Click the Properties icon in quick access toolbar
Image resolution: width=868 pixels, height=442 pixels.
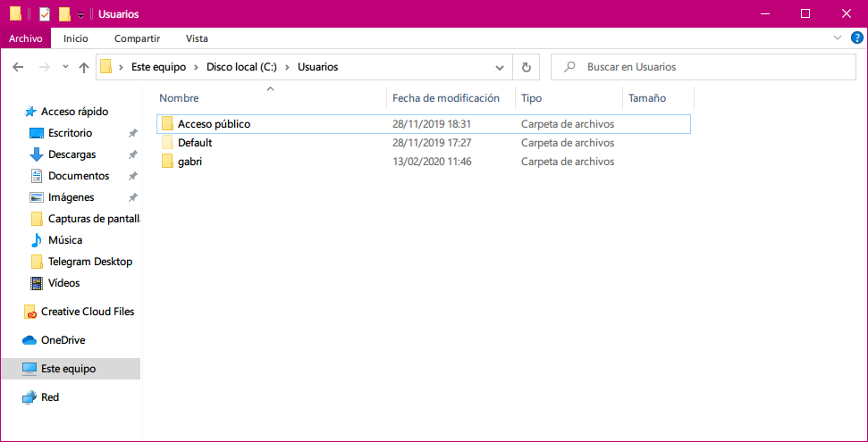(45, 13)
